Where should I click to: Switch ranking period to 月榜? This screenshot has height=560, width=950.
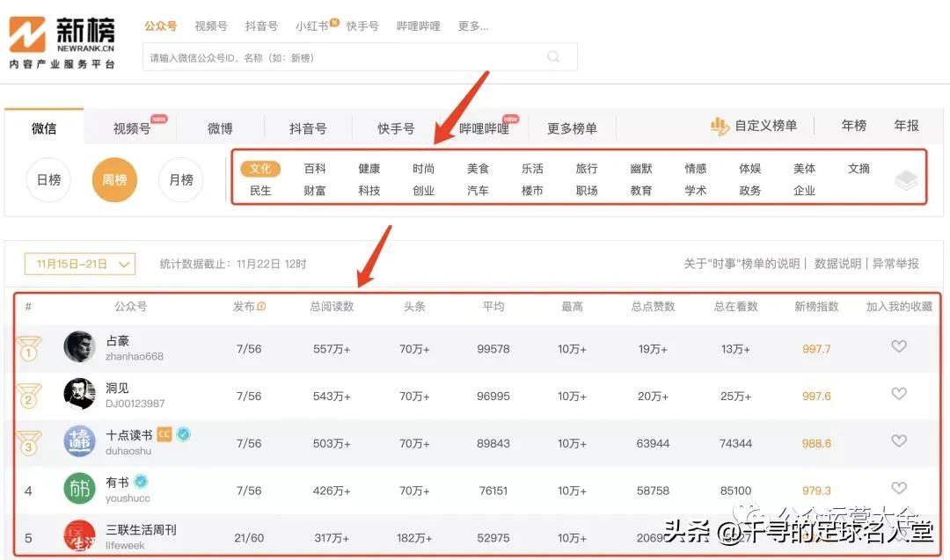tap(180, 179)
